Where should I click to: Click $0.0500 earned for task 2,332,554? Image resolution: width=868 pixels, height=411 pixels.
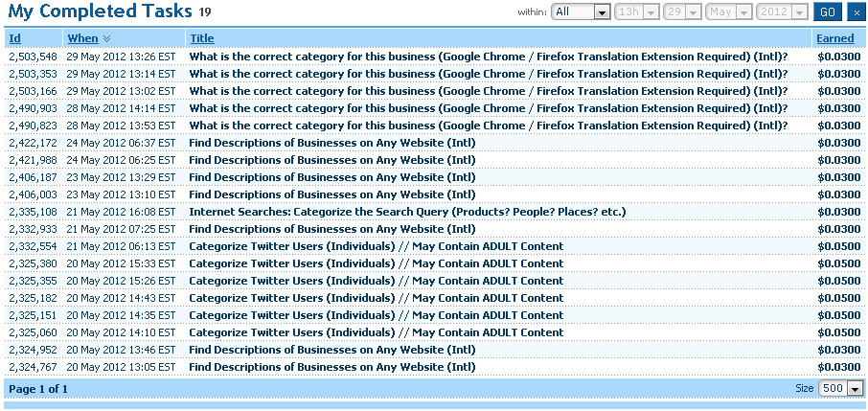839,246
